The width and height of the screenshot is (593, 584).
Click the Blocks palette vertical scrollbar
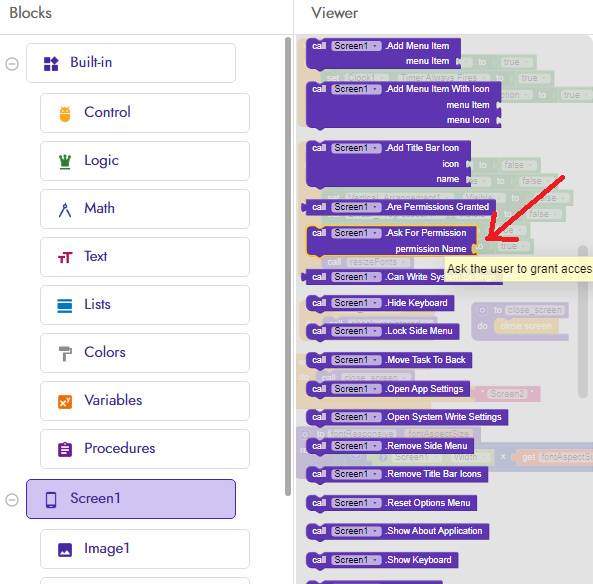(288, 266)
